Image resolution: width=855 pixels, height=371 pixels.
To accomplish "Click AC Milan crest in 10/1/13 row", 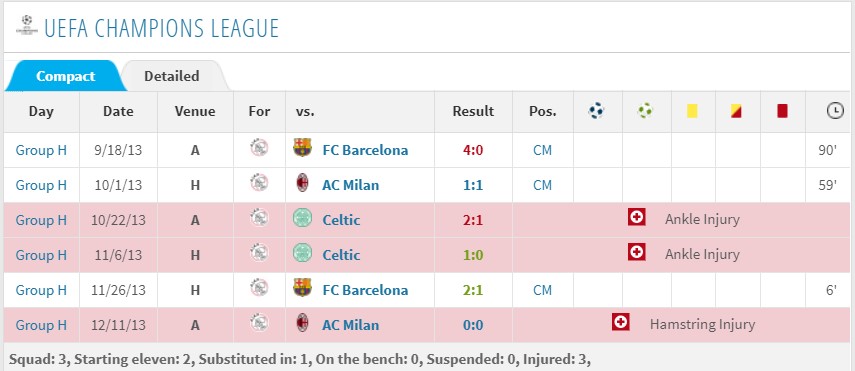I will (x=302, y=183).
